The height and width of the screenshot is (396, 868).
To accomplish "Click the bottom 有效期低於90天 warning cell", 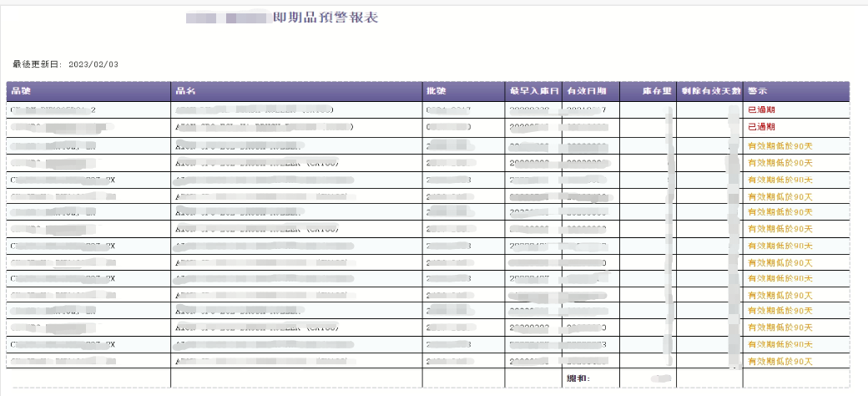I will point(780,362).
